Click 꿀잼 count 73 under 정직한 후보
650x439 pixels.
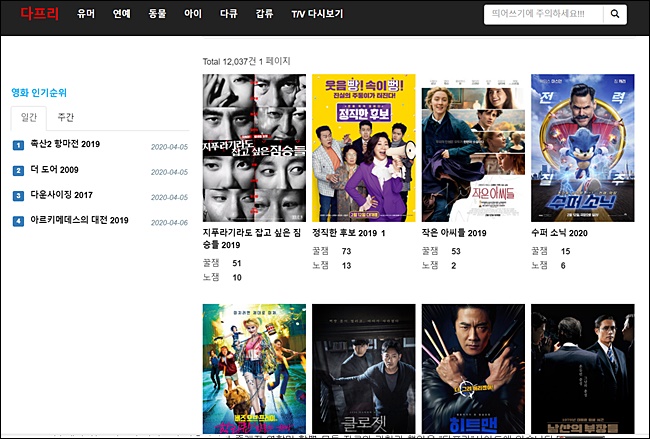click(x=346, y=251)
